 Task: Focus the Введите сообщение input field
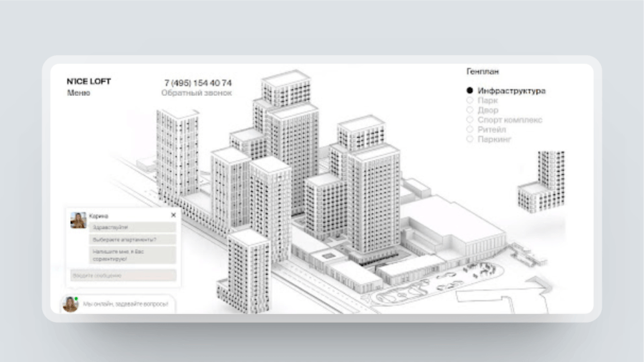tap(123, 275)
